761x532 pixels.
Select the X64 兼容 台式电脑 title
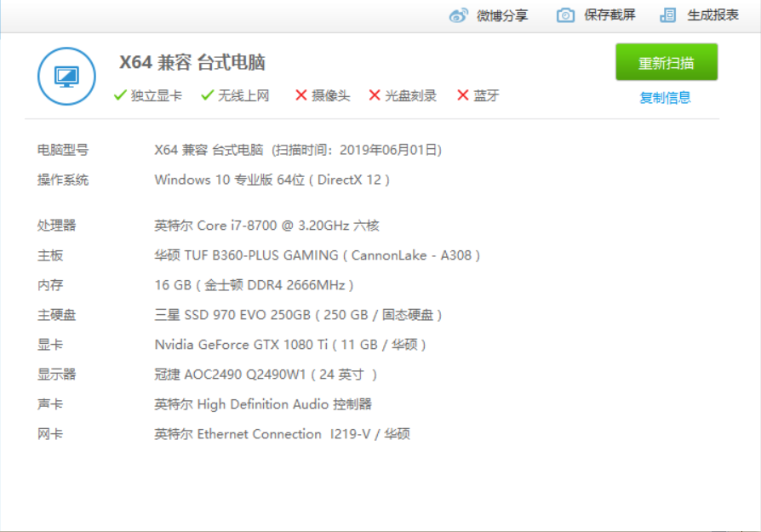pos(192,63)
